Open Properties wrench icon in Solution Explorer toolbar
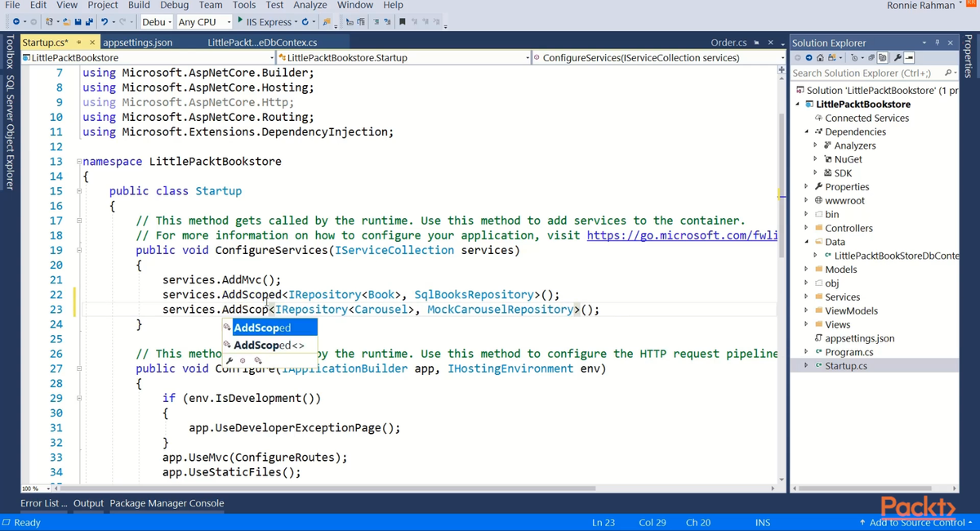Image resolution: width=980 pixels, height=531 pixels. tap(898, 58)
